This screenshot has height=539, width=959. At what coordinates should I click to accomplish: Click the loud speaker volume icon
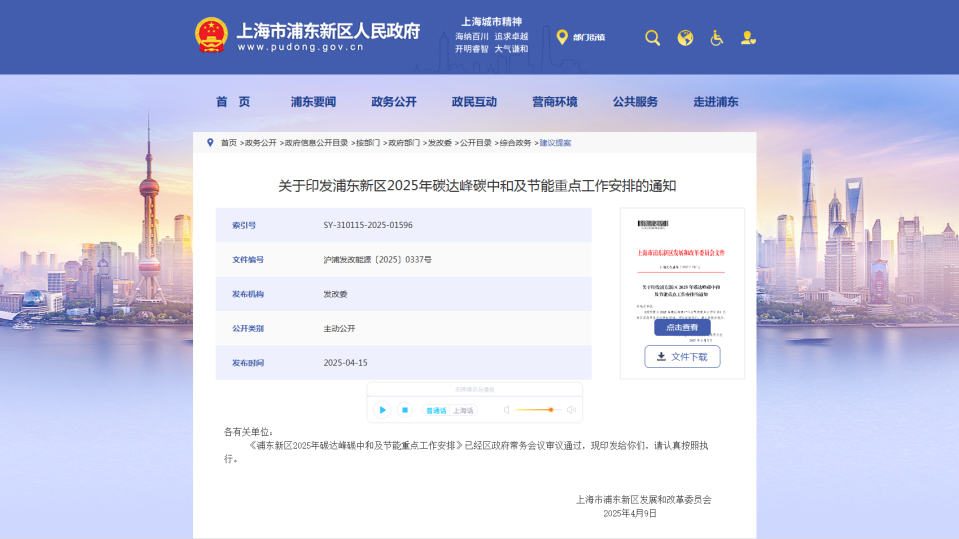[x=571, y=410]
